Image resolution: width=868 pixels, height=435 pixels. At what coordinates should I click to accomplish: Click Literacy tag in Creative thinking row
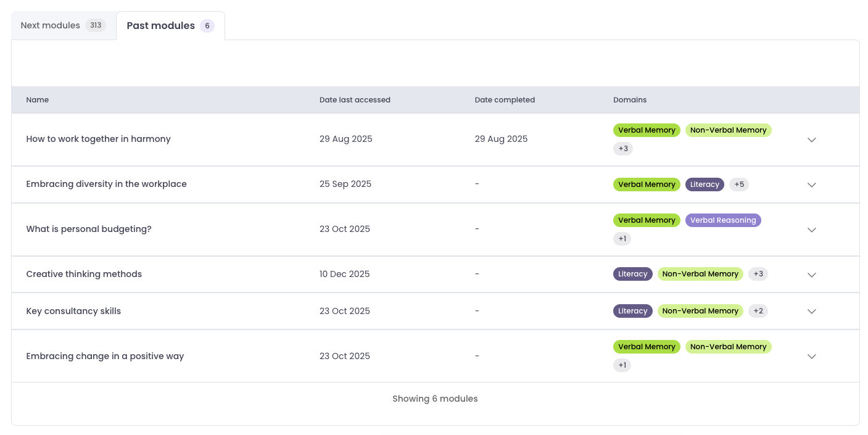633,274
